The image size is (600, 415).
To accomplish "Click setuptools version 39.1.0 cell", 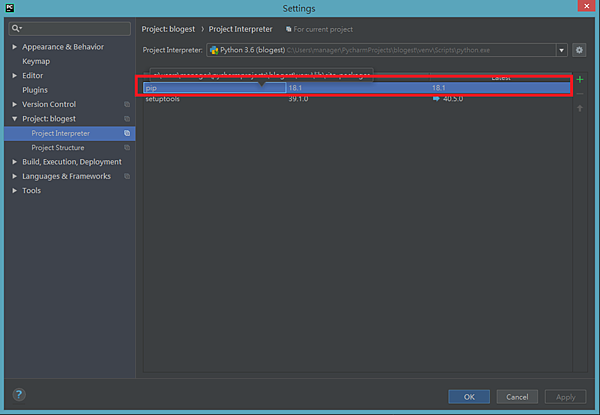I will coord(298,99).
